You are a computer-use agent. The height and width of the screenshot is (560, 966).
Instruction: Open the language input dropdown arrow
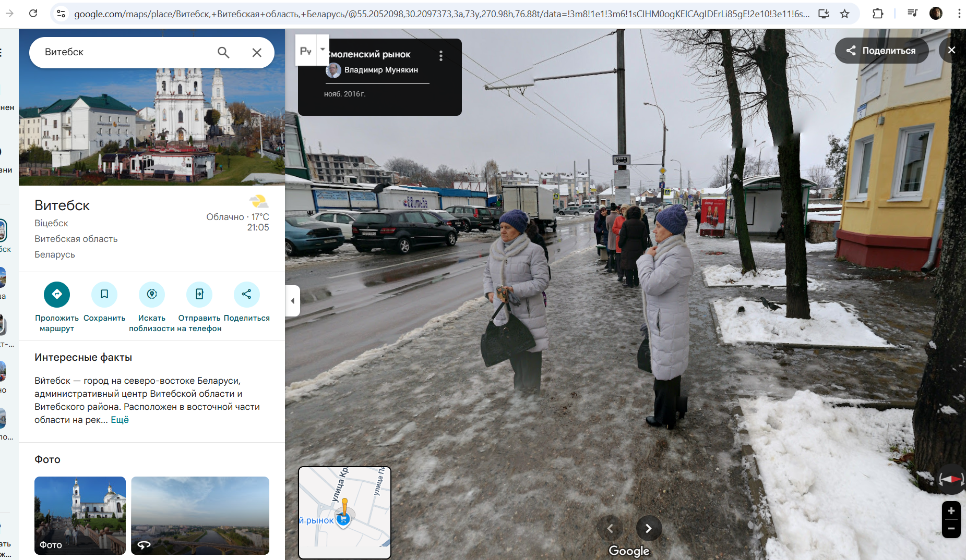point(323,50)
